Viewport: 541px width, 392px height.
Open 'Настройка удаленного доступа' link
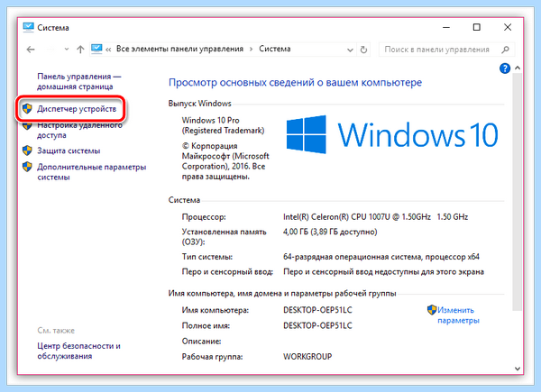pyautogui.click(x=79, y=130)
